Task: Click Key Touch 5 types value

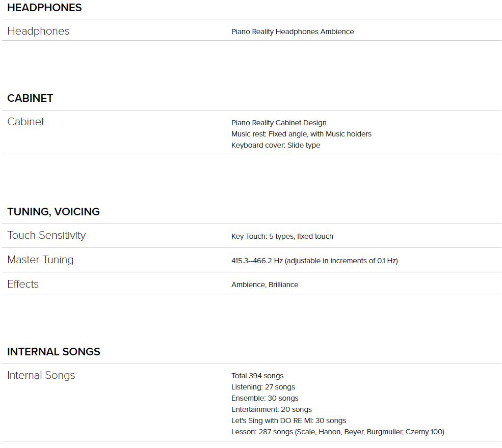Action: pos(282,236)
